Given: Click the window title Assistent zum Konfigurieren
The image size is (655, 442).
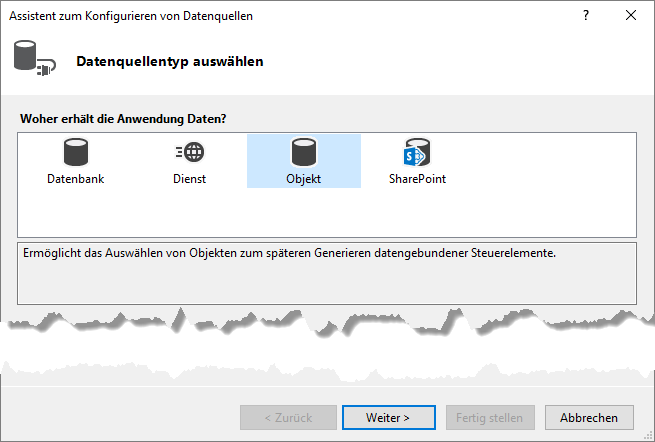Looking at the screenshot, I should [131, 16].
